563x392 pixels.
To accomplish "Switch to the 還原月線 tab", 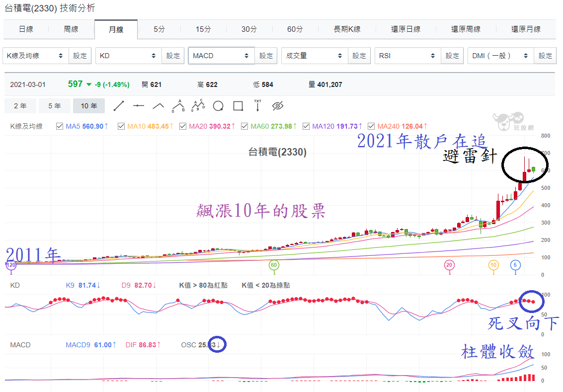I will pyautogui.click(x=526, y=29).
